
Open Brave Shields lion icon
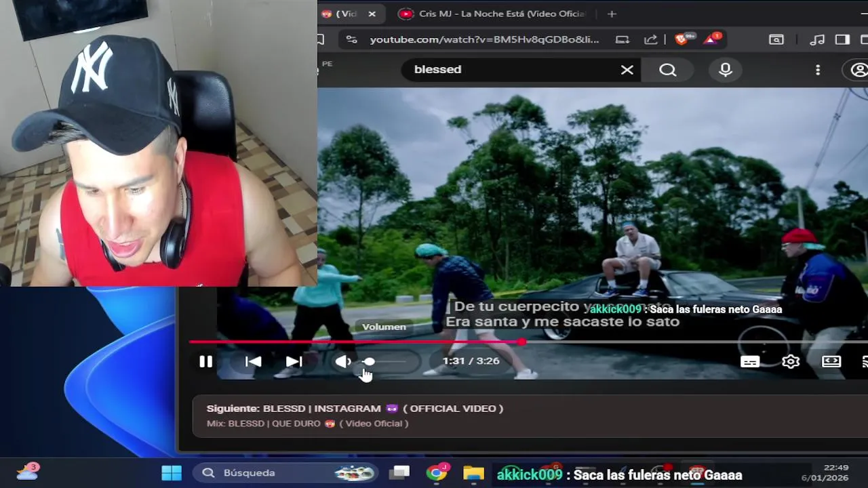[x=684, y=39]
